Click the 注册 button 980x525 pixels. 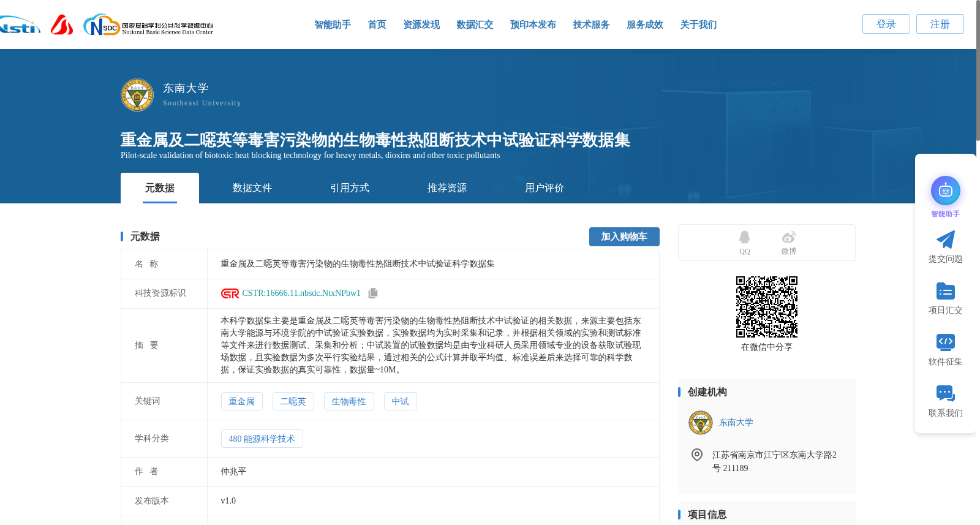940,24
